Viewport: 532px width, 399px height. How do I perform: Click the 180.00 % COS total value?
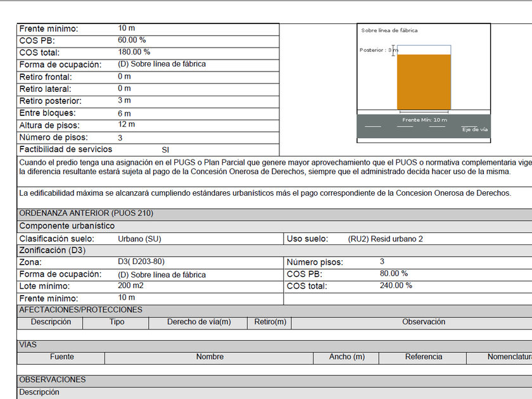pyautogui.click(x=134, y=52)
